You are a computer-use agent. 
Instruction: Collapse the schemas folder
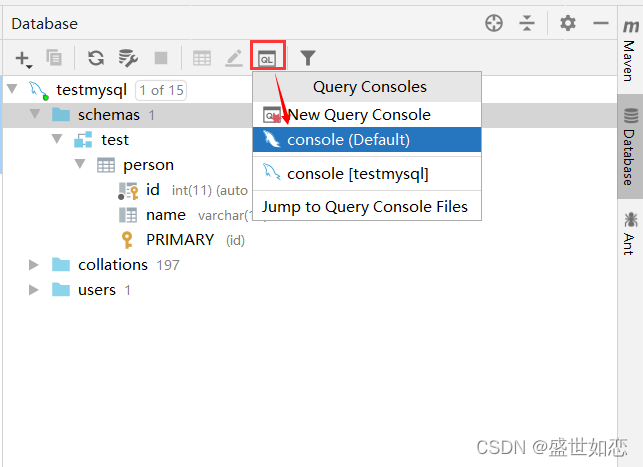pos(35,114)
